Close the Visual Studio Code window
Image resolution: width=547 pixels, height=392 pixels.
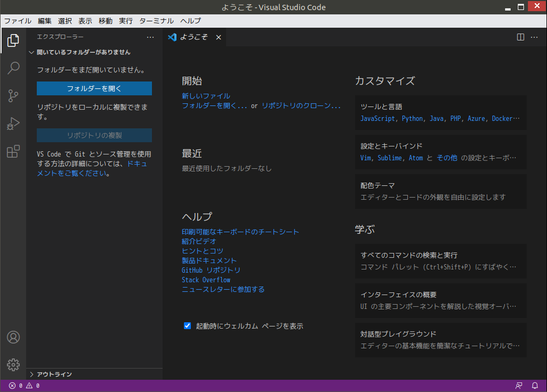[x=537, y=6]
